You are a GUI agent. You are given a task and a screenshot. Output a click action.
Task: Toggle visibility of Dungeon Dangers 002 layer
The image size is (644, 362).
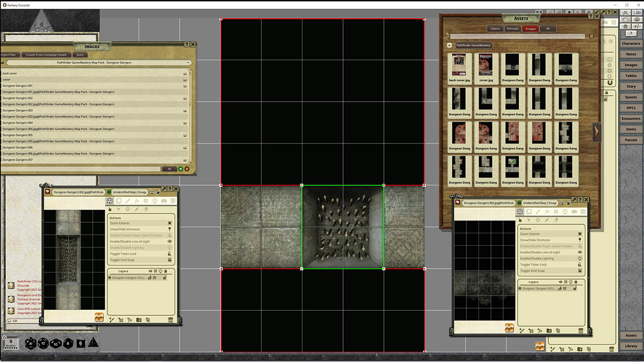click(x=150, y=278)
